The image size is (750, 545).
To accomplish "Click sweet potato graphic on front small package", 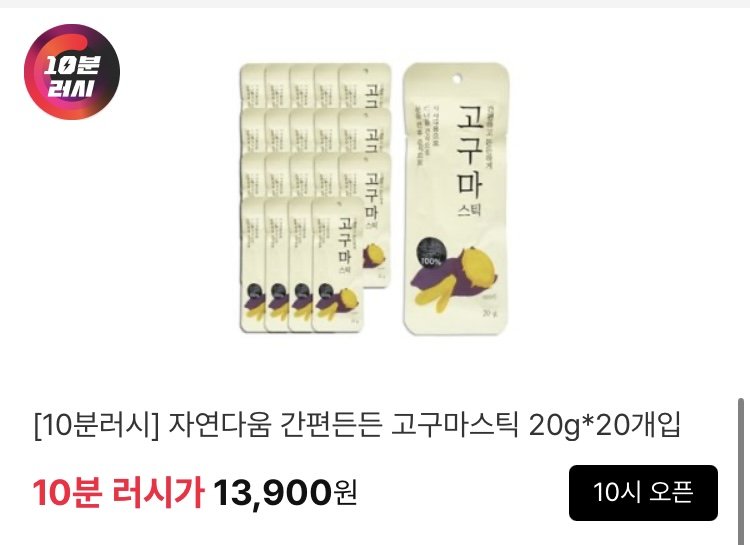I will tap(336, 302).
